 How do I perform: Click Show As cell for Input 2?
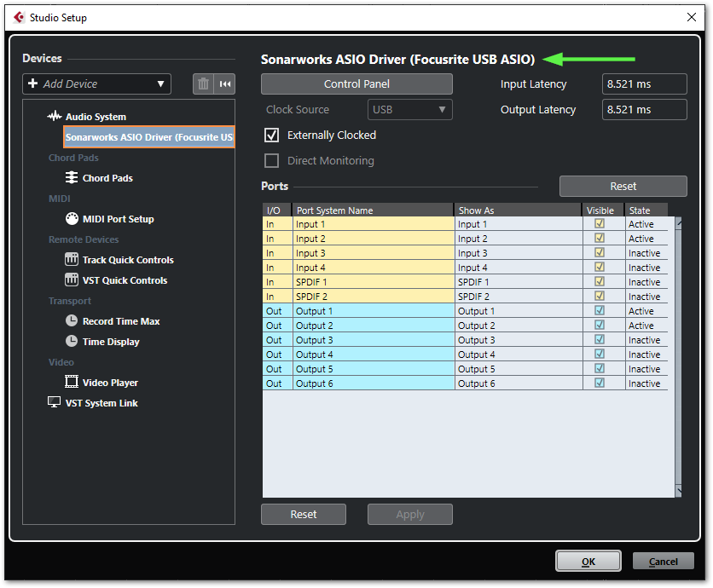click(x=519, y=239)
